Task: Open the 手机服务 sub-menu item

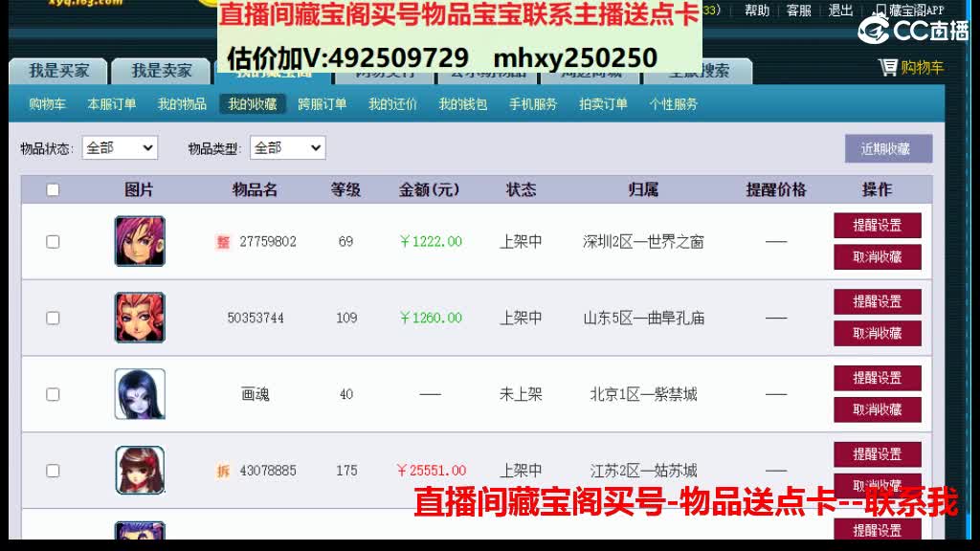Action: (532, 103)
